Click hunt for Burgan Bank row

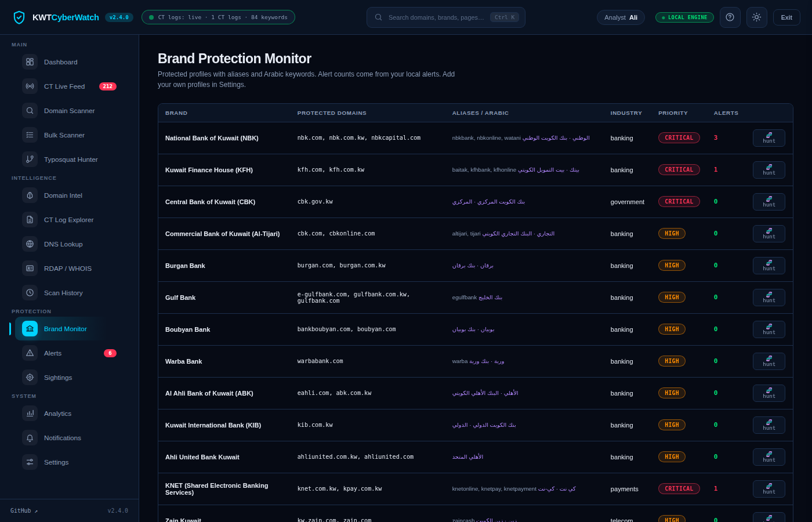click(x=768, y=266)
